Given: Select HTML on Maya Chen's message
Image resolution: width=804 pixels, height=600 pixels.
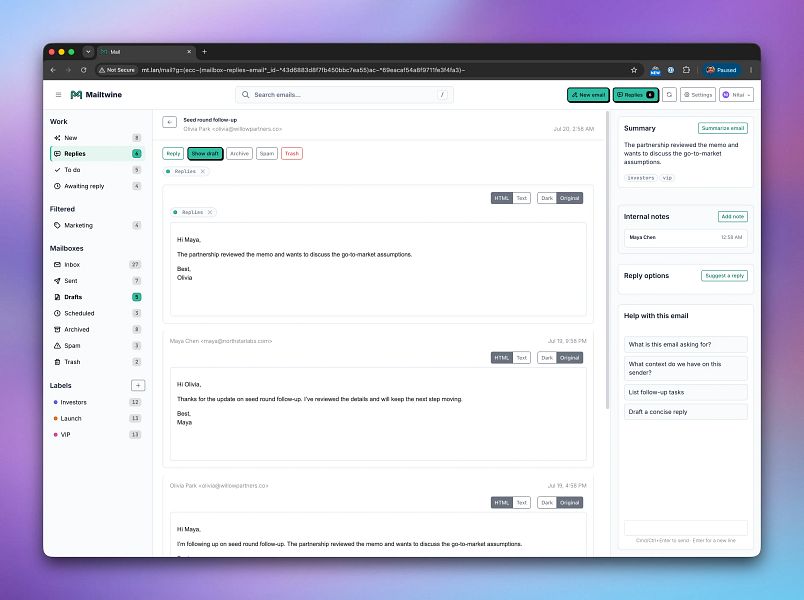Looking at the screenshot, I should [x=501, y=358].
